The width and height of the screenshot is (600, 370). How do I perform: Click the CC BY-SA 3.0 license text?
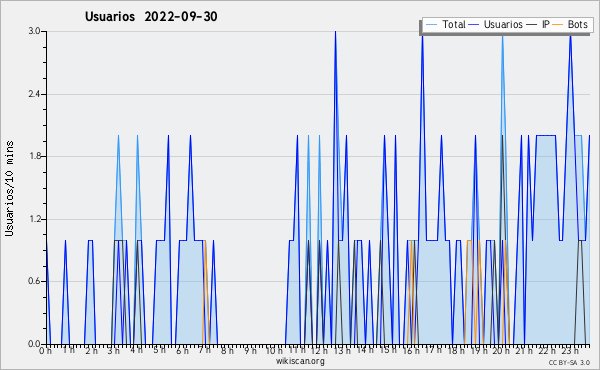pyautogui.click(x=569, y=362)
